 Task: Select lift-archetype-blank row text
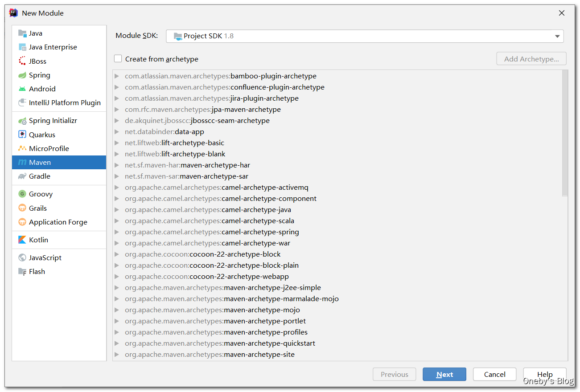[175, 154]
